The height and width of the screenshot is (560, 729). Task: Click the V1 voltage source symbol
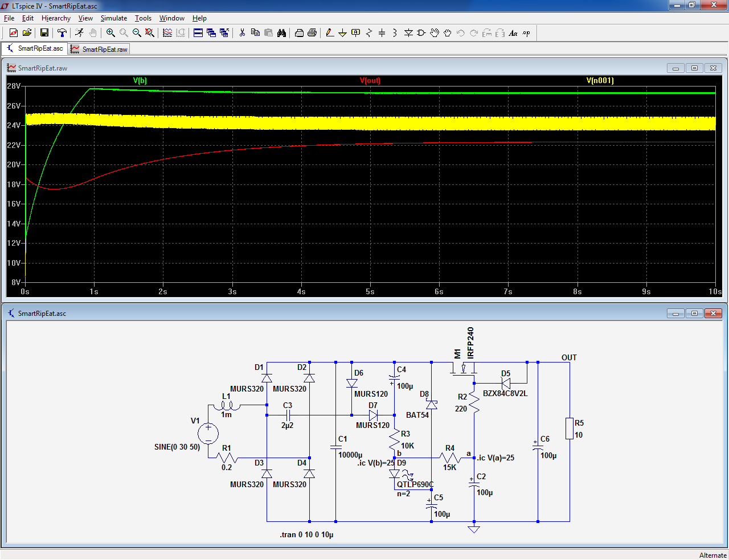coord(208,434)
